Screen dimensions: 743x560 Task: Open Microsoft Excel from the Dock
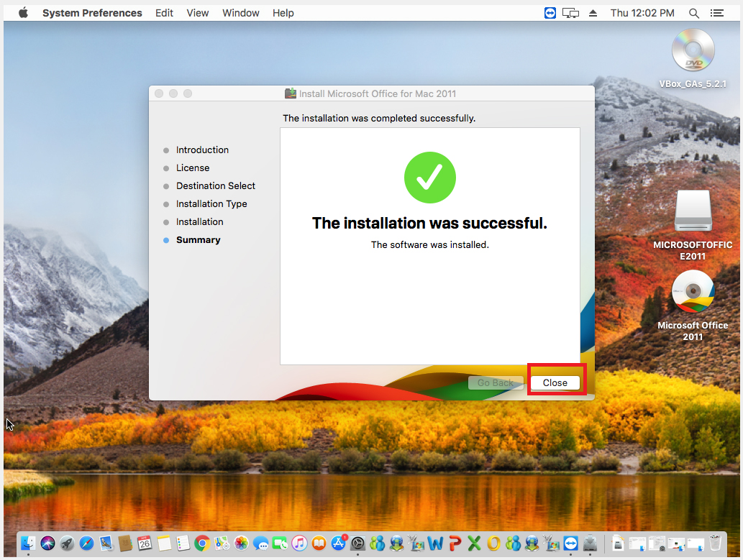click(474, 543)
